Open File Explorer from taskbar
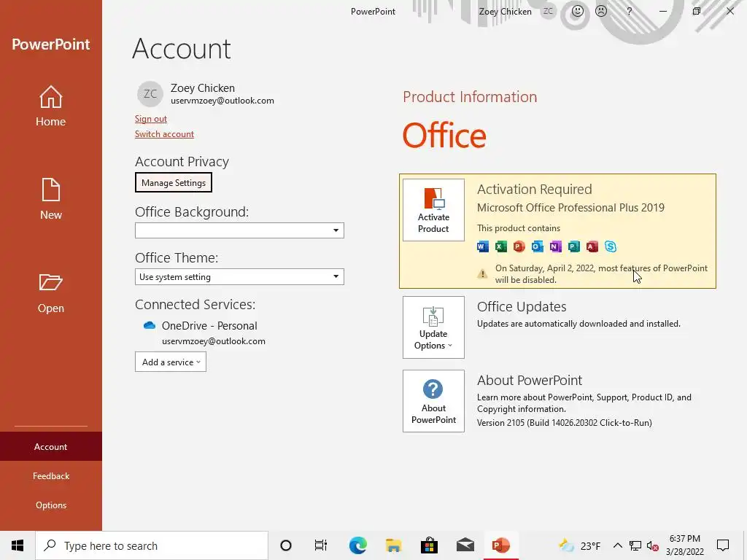This screenshot has height=560, width=747. point(393,545)
